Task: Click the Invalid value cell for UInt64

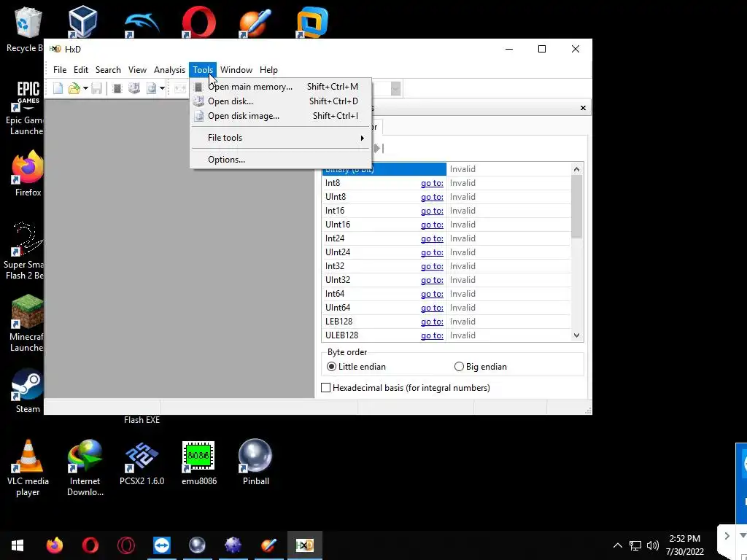Action: pyautogui.click(x=508, y=308)
